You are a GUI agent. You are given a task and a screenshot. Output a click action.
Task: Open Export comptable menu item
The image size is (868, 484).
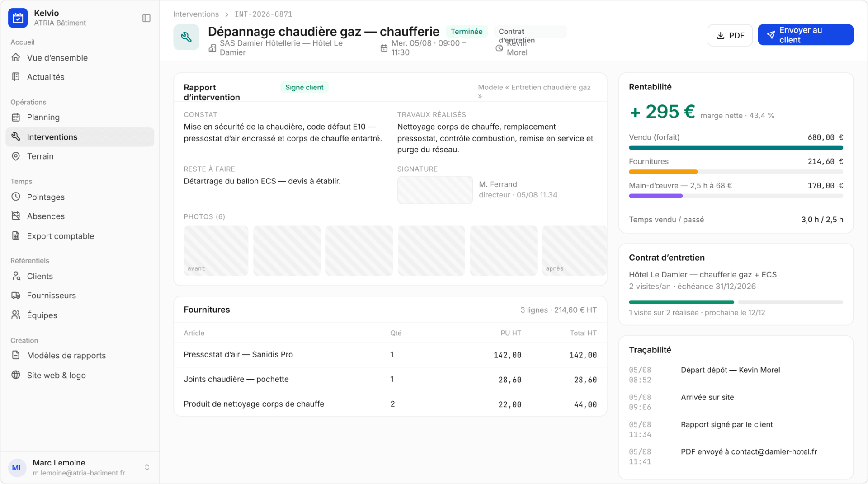(x=80, y=236)
